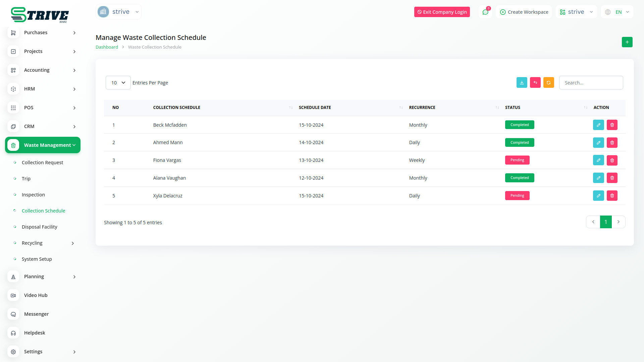This screenshot has height=362, width=644.
Task: Open Collection Request submenu item
Action: pyautogui.click(x=42, y=163)
